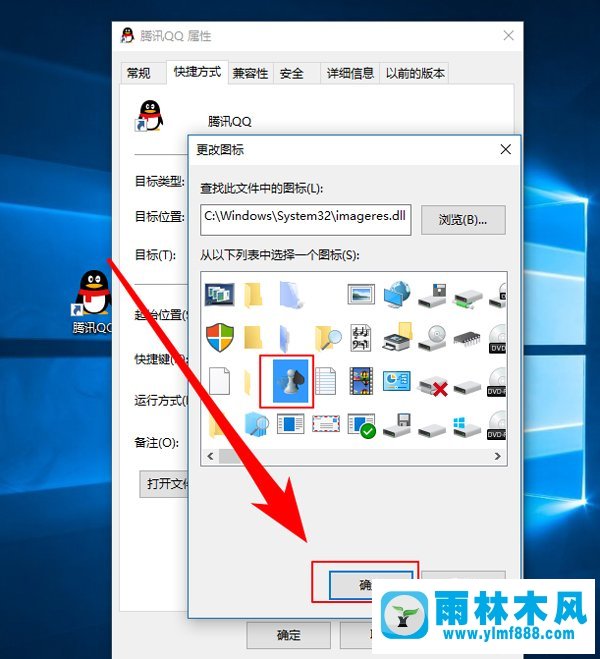Select the window with green checkmark icon

[362, 426]
